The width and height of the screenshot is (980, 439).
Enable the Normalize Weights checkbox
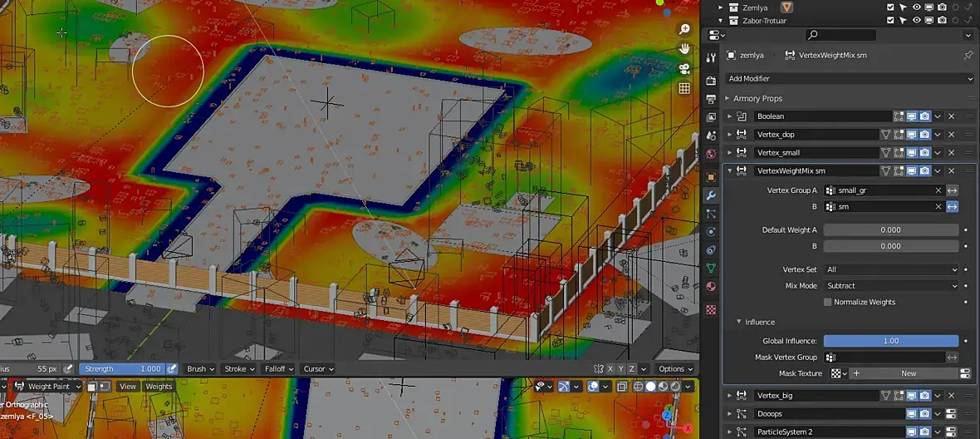click(827, 302)
